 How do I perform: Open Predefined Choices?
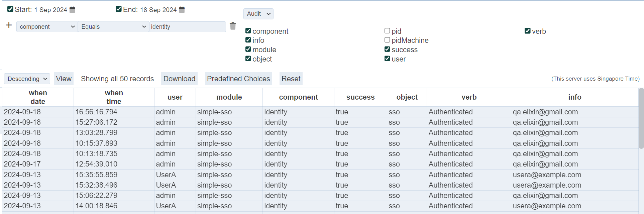coord(238,79)
